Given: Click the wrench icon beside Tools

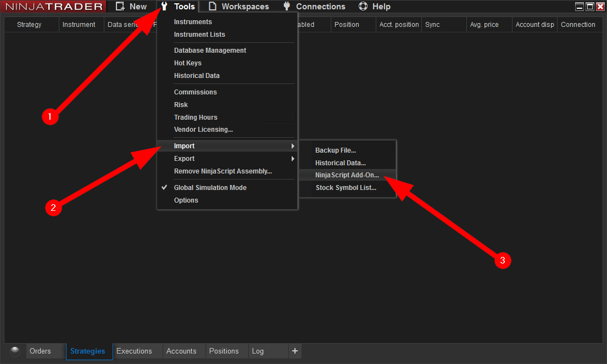Looking at the screenshot, I should click(x=164, y=7).
